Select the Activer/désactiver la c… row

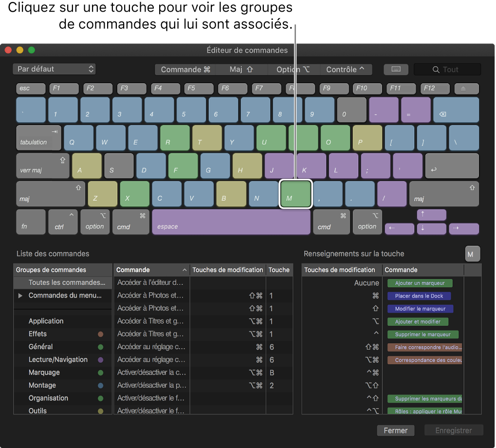pos(203,373)
